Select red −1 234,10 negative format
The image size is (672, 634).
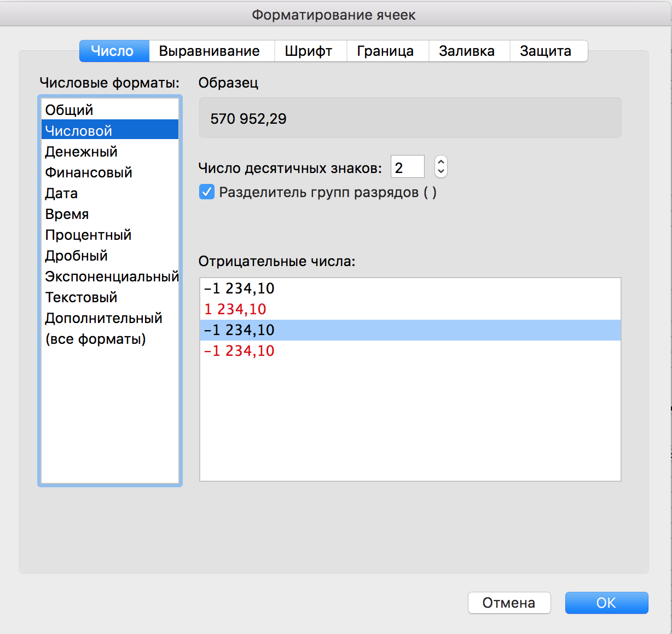coord(239,351)
